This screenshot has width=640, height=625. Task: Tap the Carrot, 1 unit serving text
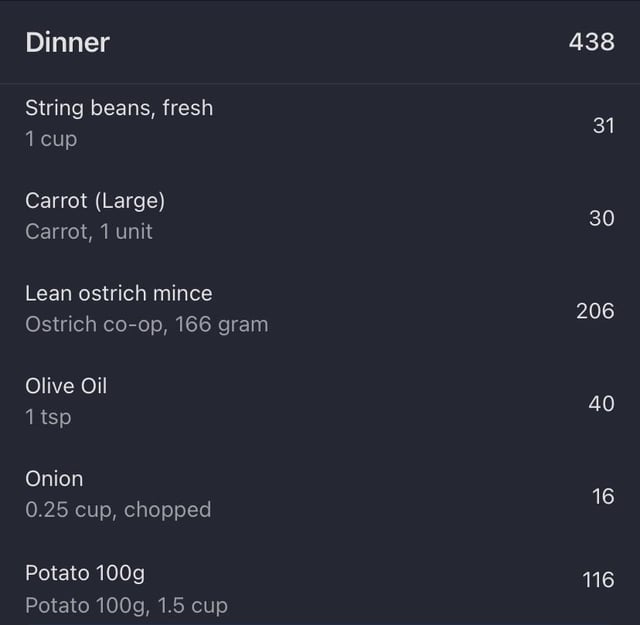click(x=89, y=232)
